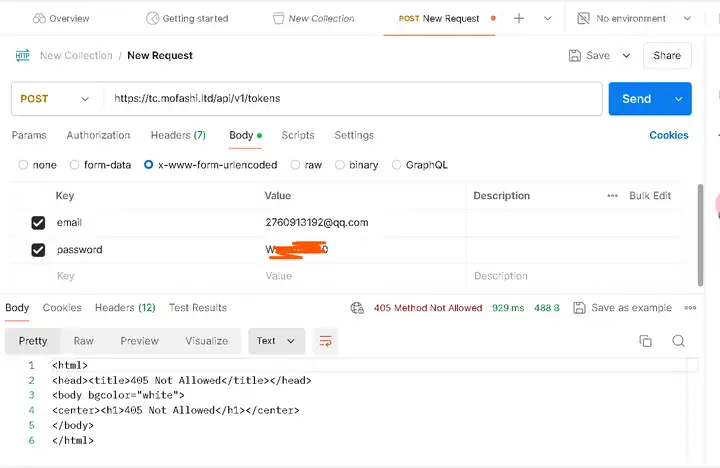Screen dimensions: 720x468
Task: Switch to the Authorization tab
Action: coord(98,135)
